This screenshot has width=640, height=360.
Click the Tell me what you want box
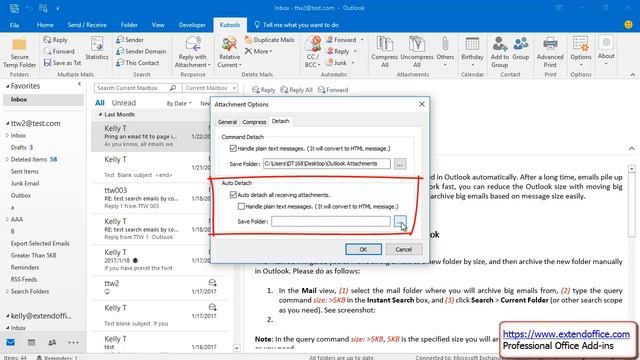[296, 25]
